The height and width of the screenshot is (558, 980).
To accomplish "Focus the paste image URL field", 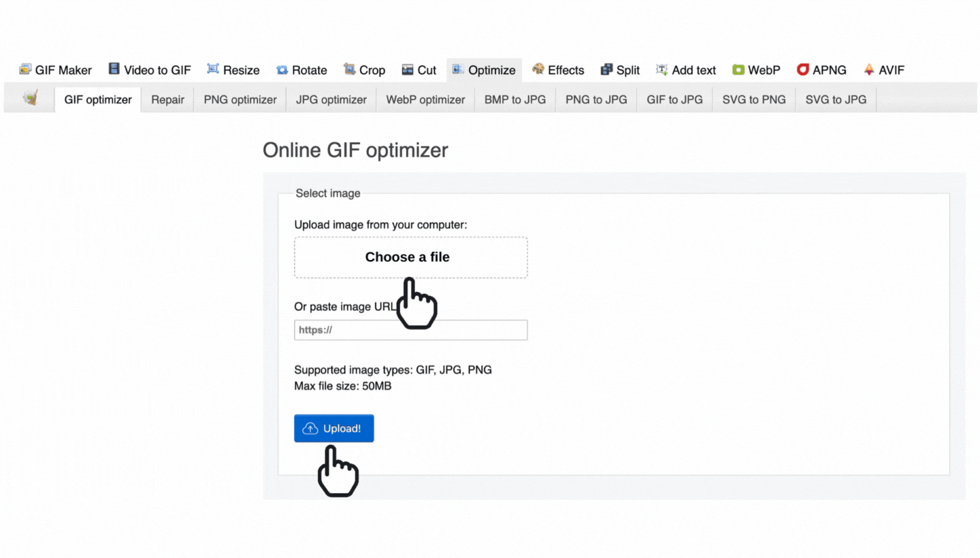I will pyautogui.click(x=410, y=330).
